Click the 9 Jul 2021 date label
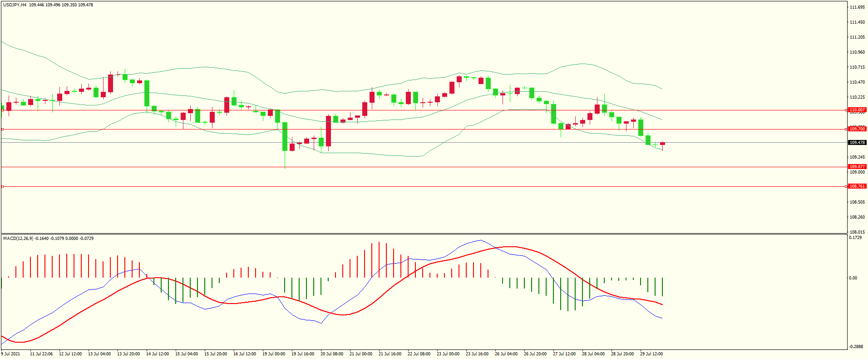 [10, 354]
